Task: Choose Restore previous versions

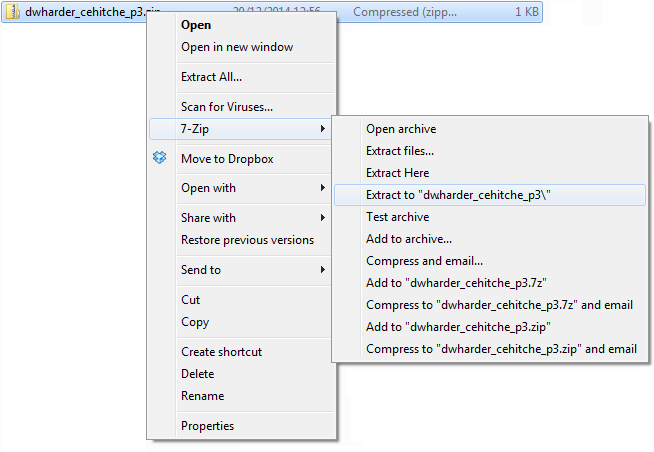Action: pos(247,240)
